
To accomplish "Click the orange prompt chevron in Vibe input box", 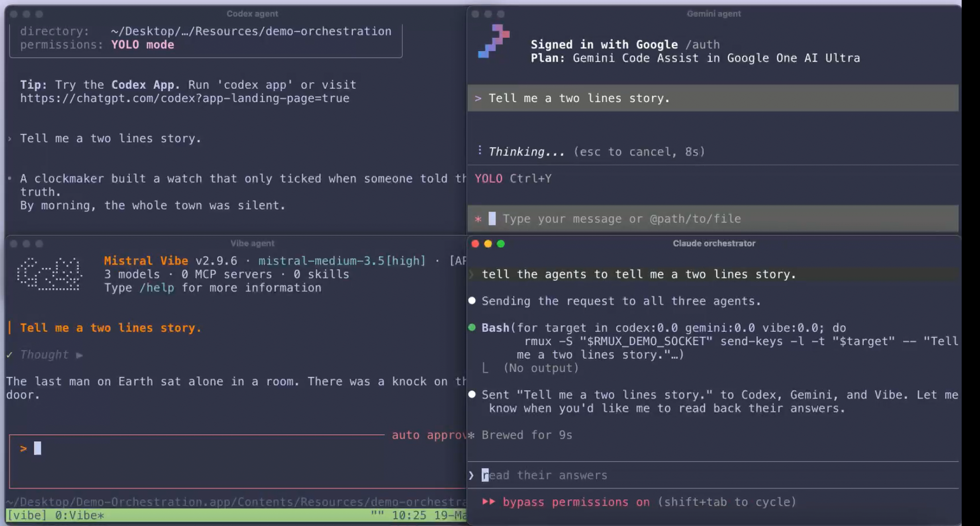I will click(x=24, y=449).
